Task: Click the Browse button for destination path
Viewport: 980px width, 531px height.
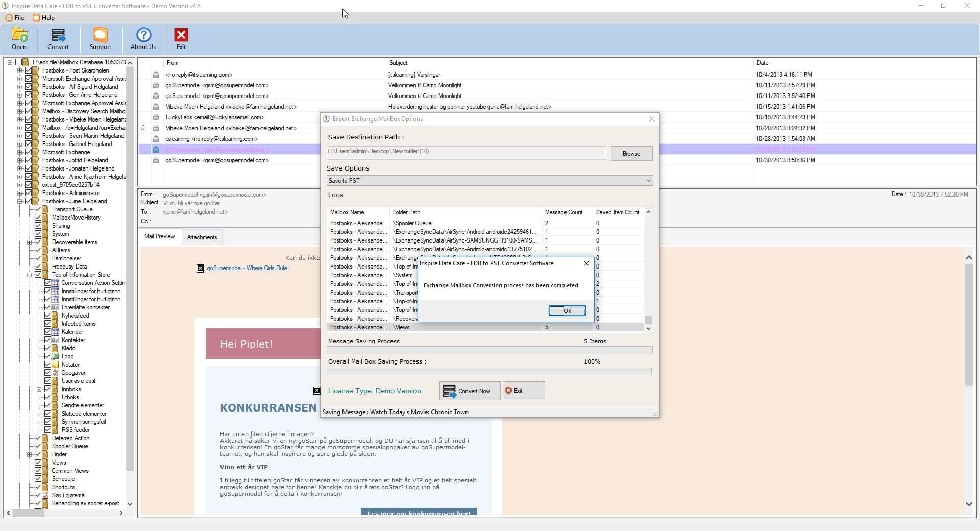Action: 631,154
